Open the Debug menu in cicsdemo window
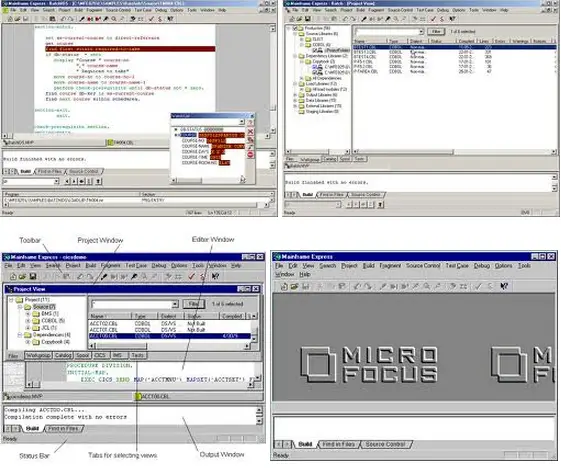Screen dimensions: 561x471 [159, 266]
